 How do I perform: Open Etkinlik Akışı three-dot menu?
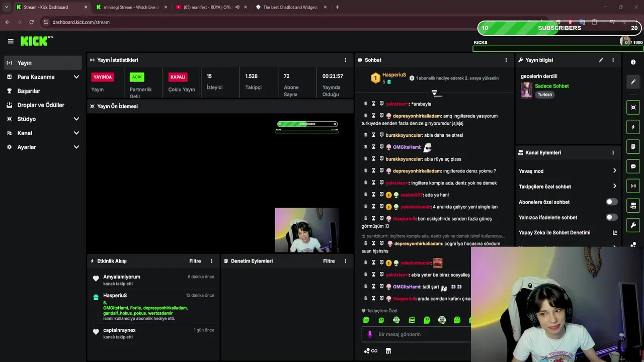[211, 261]
